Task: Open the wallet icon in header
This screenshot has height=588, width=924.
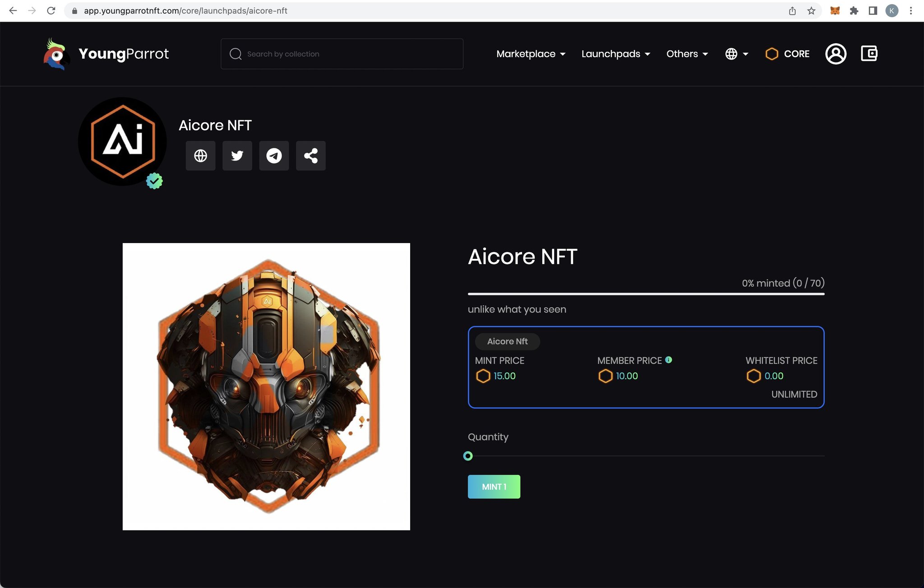Action: (x=869, y=54)
